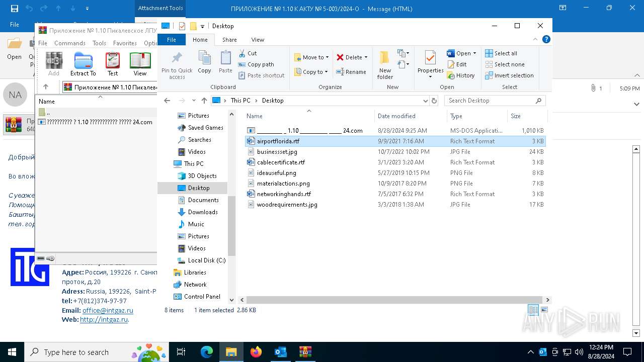Click Rename in the Organize group

351,72
